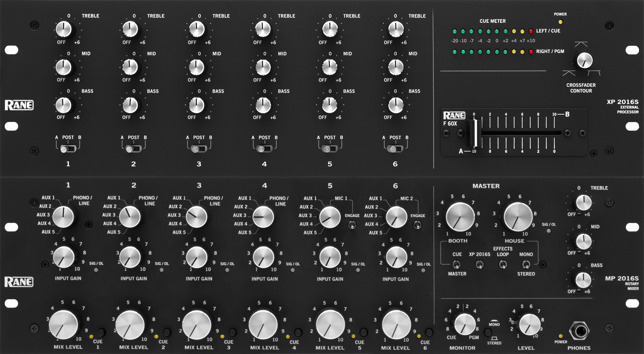Screen dimensions: 644x354
Task: Click channel 3 input source selector knob
Action: click(196, 217)
